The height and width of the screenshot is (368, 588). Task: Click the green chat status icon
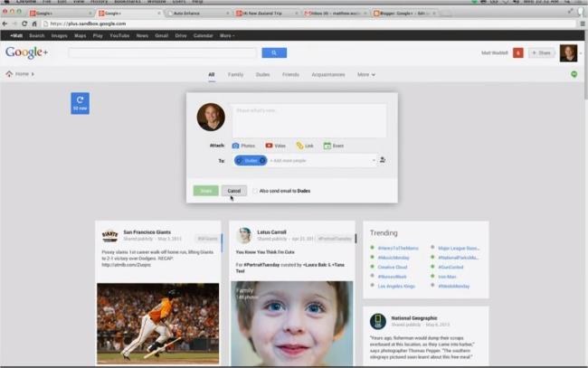(574, 74)
